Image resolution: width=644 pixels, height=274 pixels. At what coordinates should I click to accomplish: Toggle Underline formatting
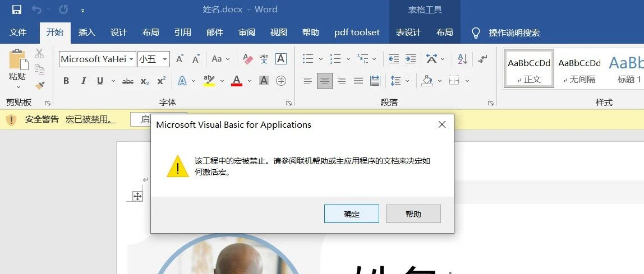pyautogui.click(x=100, y=81)
